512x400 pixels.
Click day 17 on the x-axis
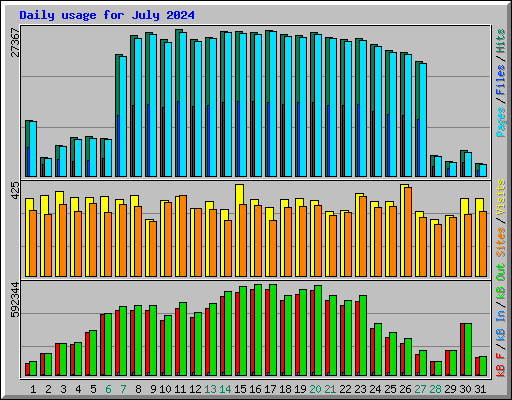pos(270,389)
